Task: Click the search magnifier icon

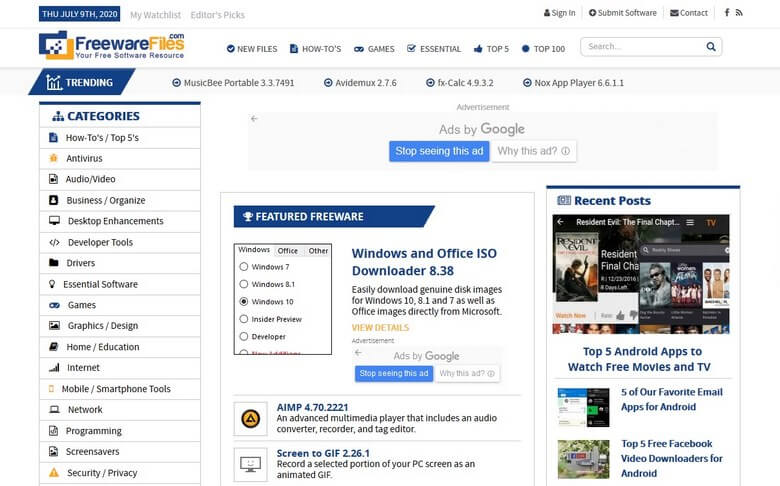Action: (711, 47)
